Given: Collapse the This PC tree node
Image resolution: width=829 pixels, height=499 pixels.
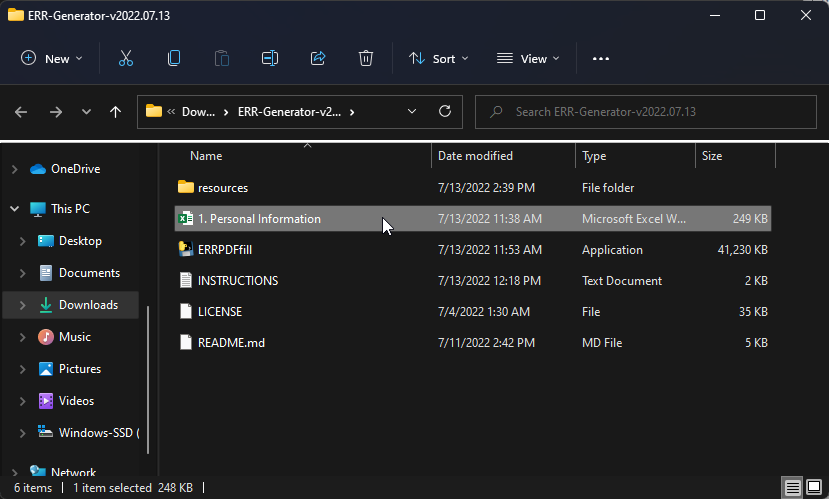Looking at the screenshot, I should [x=15, y=209].
